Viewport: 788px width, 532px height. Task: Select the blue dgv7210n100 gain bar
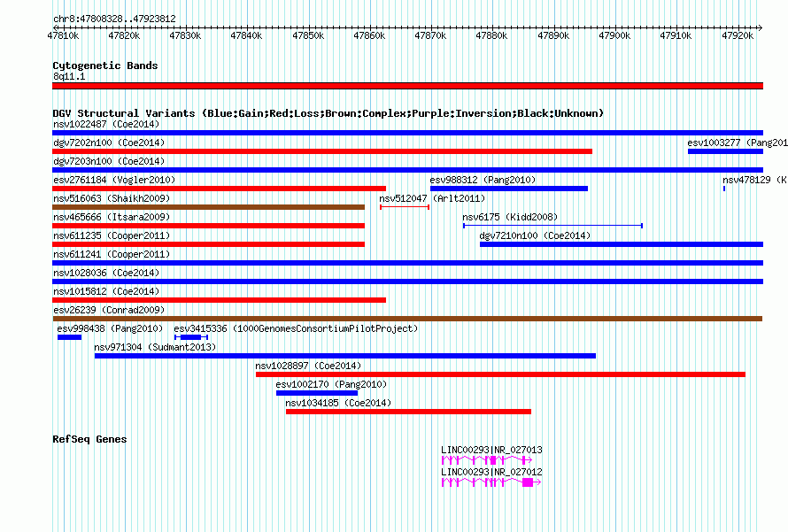[x=622, y=244]
